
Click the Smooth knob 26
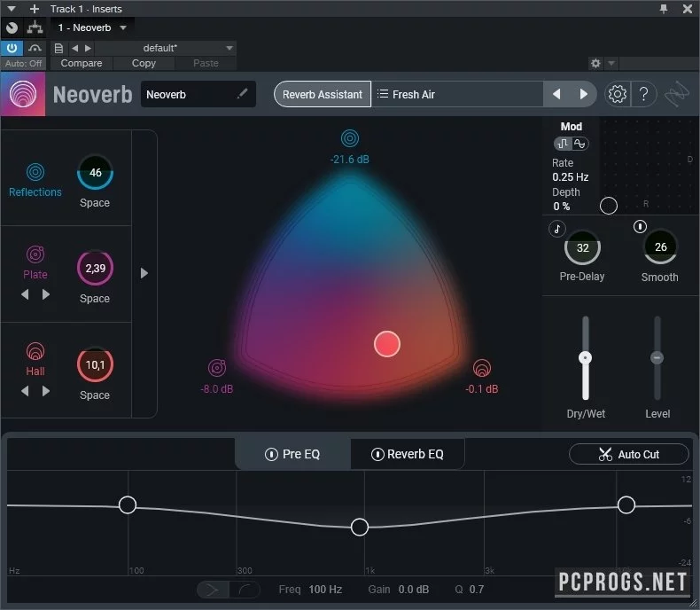click(x=660, y=247)
